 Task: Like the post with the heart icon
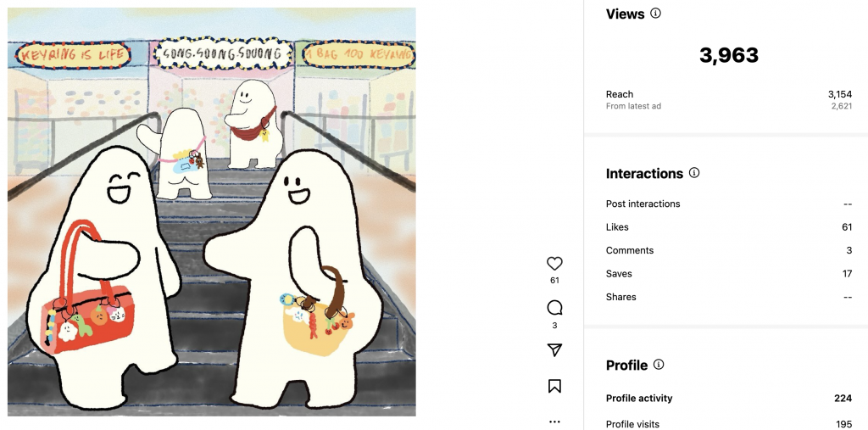click(554, 263)
